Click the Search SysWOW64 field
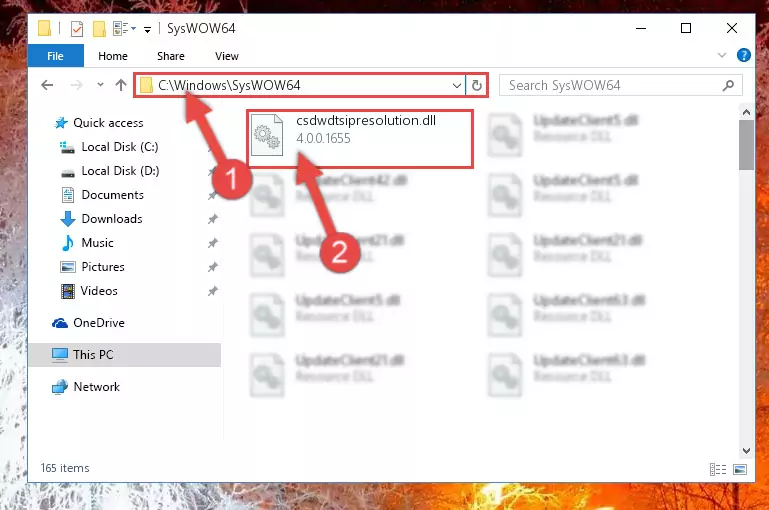This screenshot has width=769, height=510. (620, 85)
